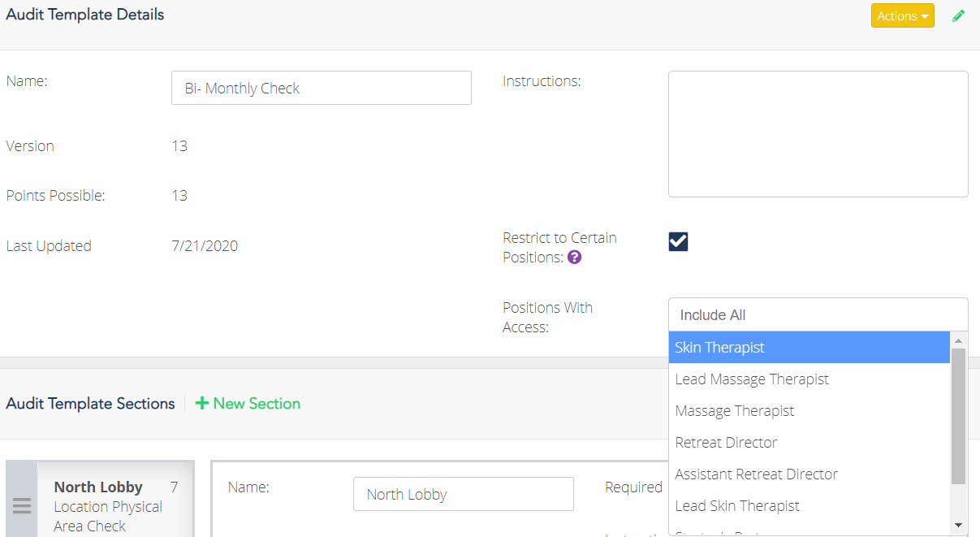Select Skin Therapist from the list
Screen dimensions: 980x537
pyautogui.click(x=809, y=347)
